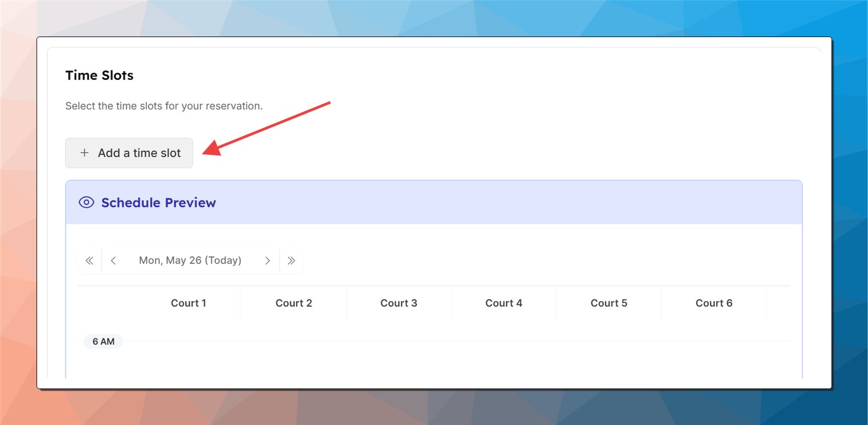Go to previous day with single left chevron
This screenshot has width=868, height=425.
click(114, 260)
